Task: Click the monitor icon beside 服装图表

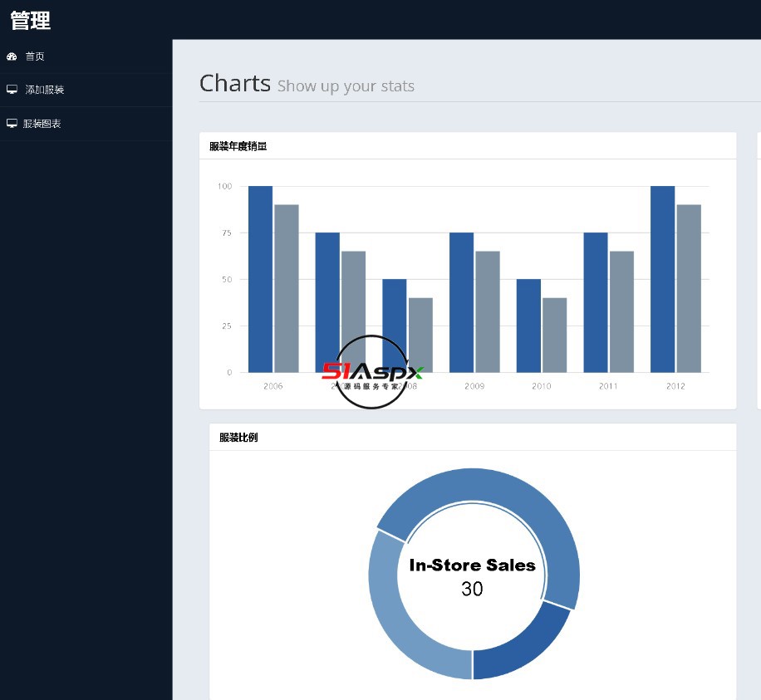Action: (12, 124)
